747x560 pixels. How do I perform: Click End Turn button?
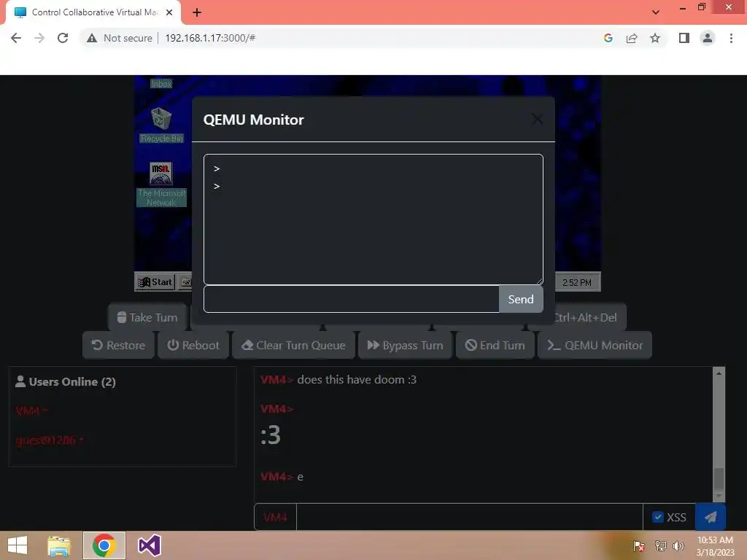pyautogui.click(x=495, y=345)
